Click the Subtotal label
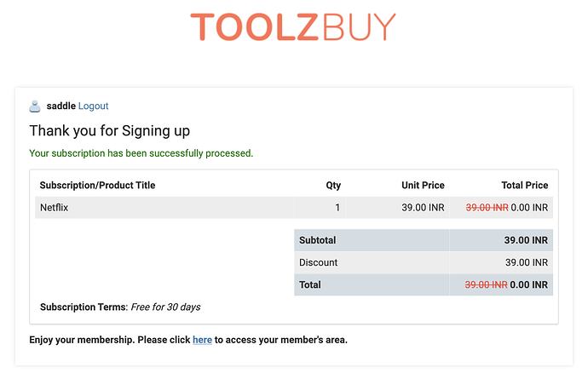588x373 pixels. tap(317, 240)
